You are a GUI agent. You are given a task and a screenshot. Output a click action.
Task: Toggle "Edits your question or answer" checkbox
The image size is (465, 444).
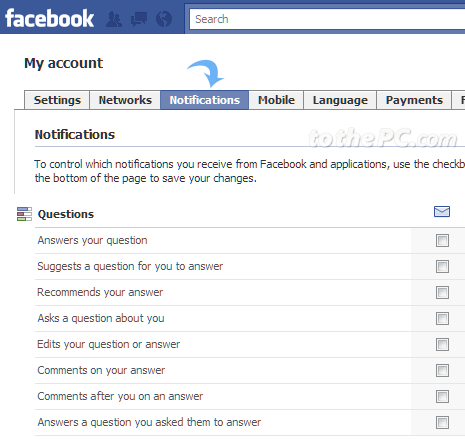tap(442, 344)
